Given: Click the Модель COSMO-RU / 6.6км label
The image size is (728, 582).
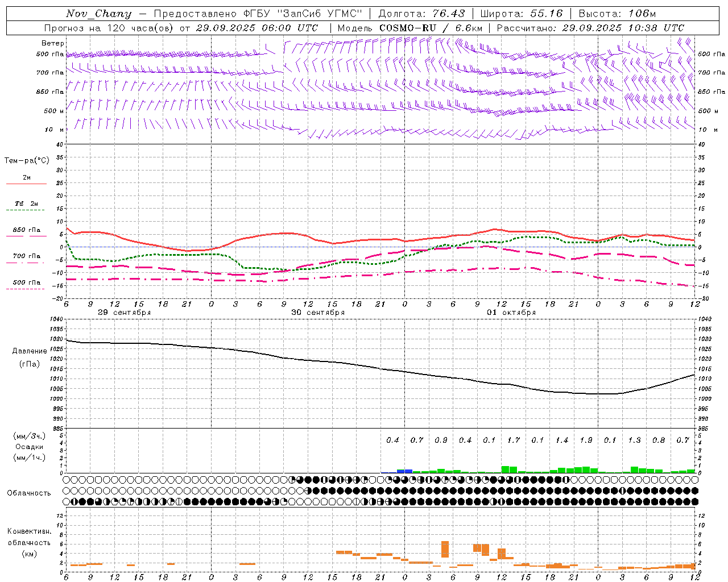Looking at the screenshot, I should [x=410, y=28].
